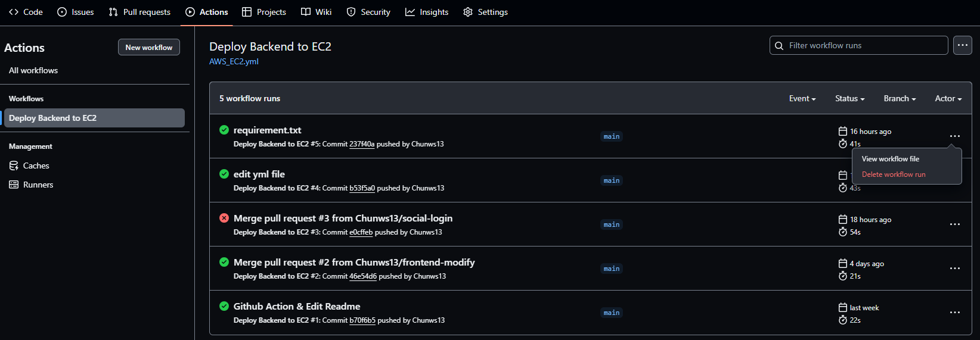This screenshot has height=340, width=980.
Task: Click success check icon for requirement.txt run
Action: 224,130
